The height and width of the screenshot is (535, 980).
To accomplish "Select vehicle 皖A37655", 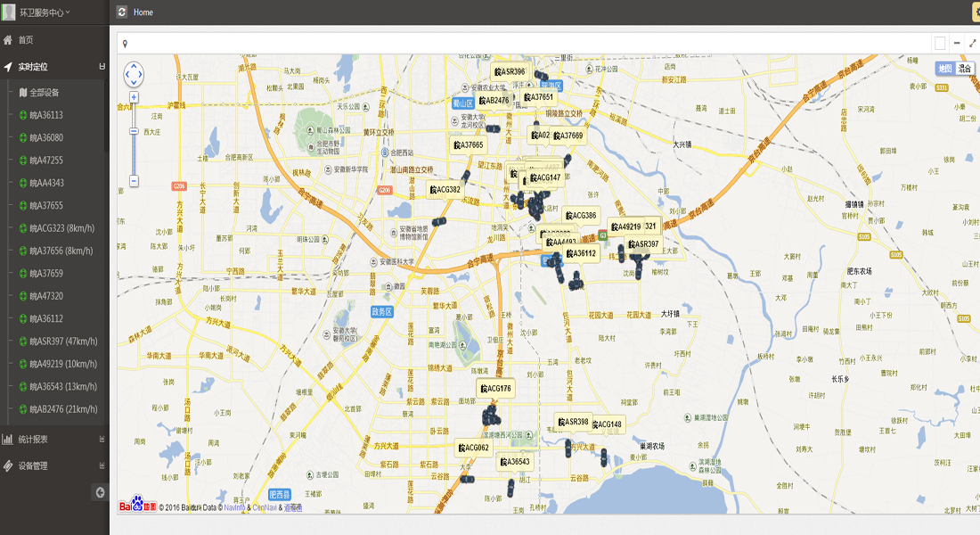I will [x=46, y=205].
